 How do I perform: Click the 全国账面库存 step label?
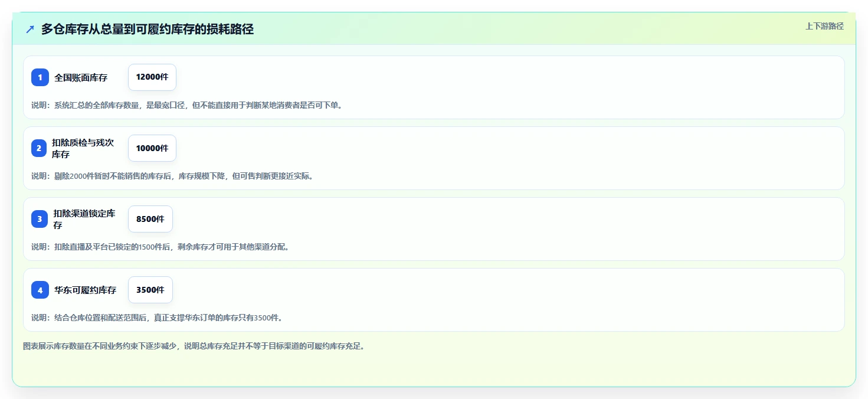point(81,77)
